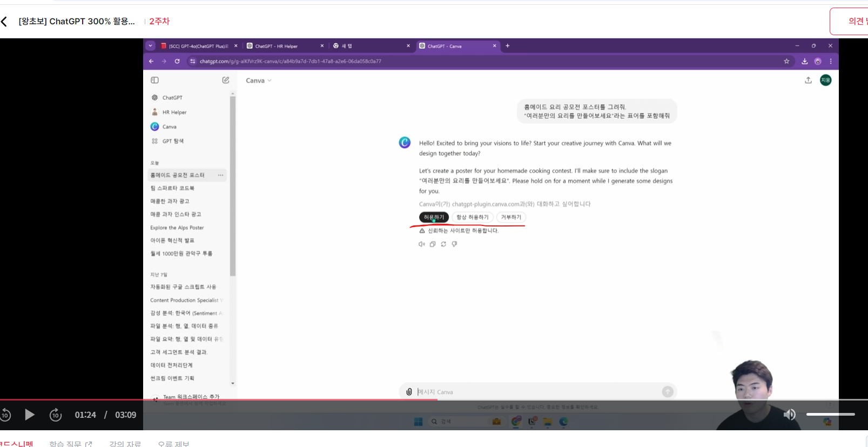Mark response with thumbs down
Screen dimensions: 868x447
[x=455, y=244]
